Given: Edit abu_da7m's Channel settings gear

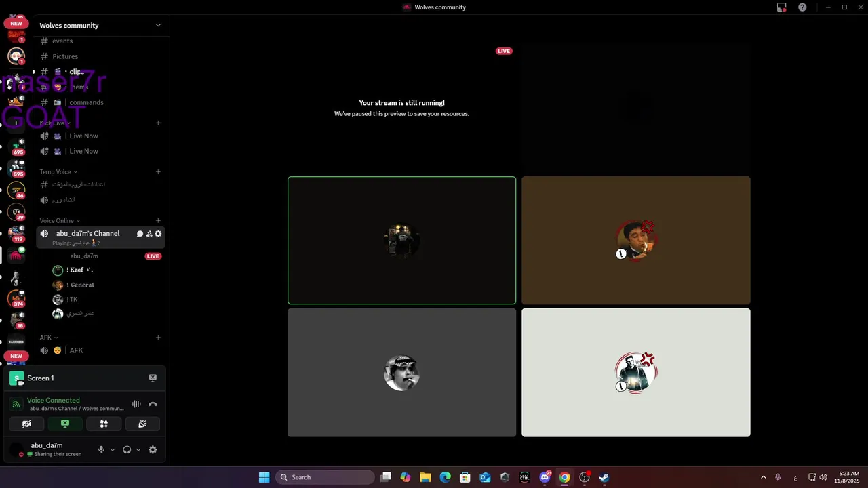Looking at the screenshot, I should click(158, 234).
